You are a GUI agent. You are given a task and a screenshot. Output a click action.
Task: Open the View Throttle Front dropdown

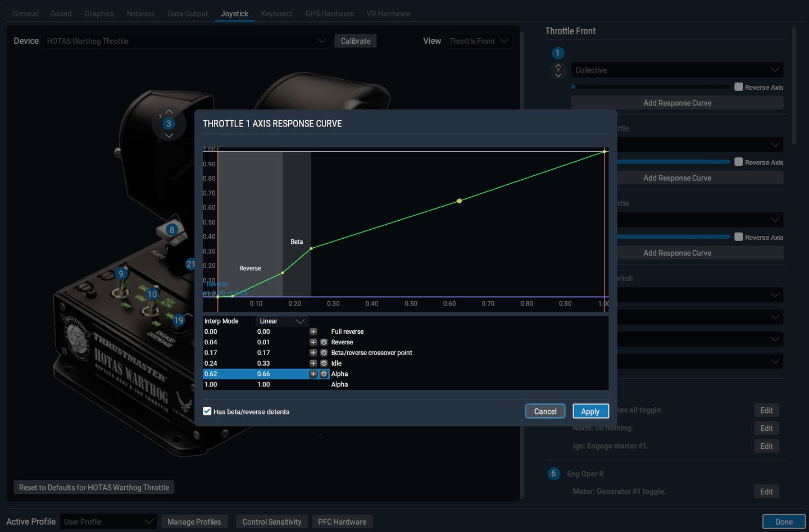coord(479,41)
